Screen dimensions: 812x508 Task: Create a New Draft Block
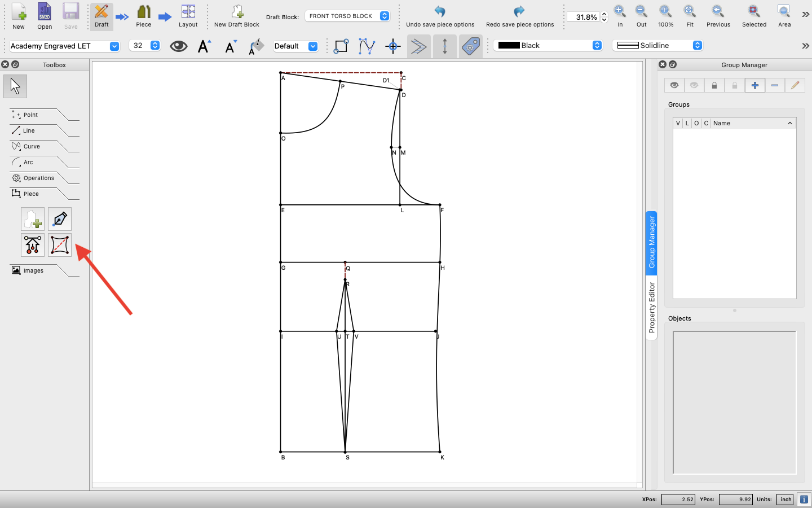pos(237,16)
